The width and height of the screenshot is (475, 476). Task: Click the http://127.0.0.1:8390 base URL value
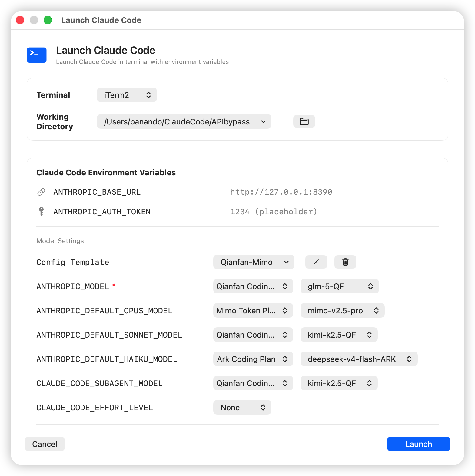coord(281,192)
